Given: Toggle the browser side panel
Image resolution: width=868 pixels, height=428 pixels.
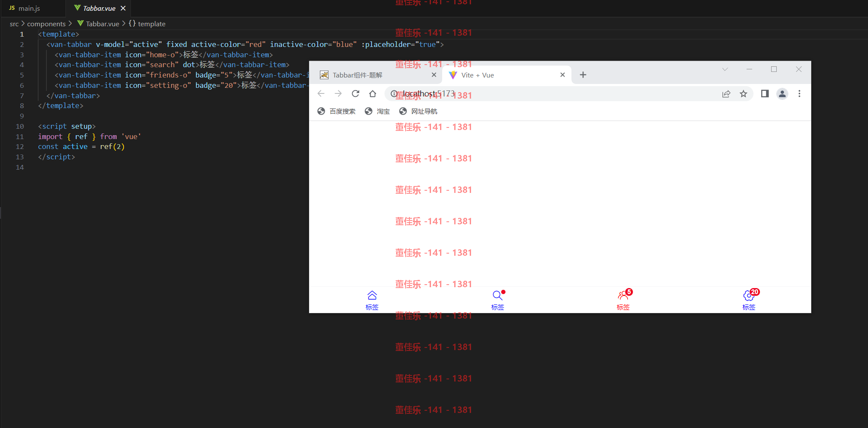Looking at the screenshot, I should point(765,93).
